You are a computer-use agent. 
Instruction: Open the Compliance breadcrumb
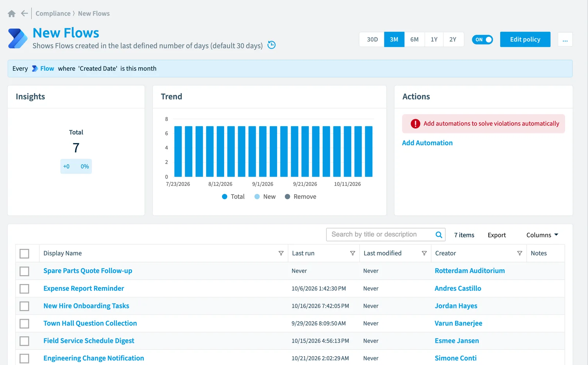click(53, 14)
